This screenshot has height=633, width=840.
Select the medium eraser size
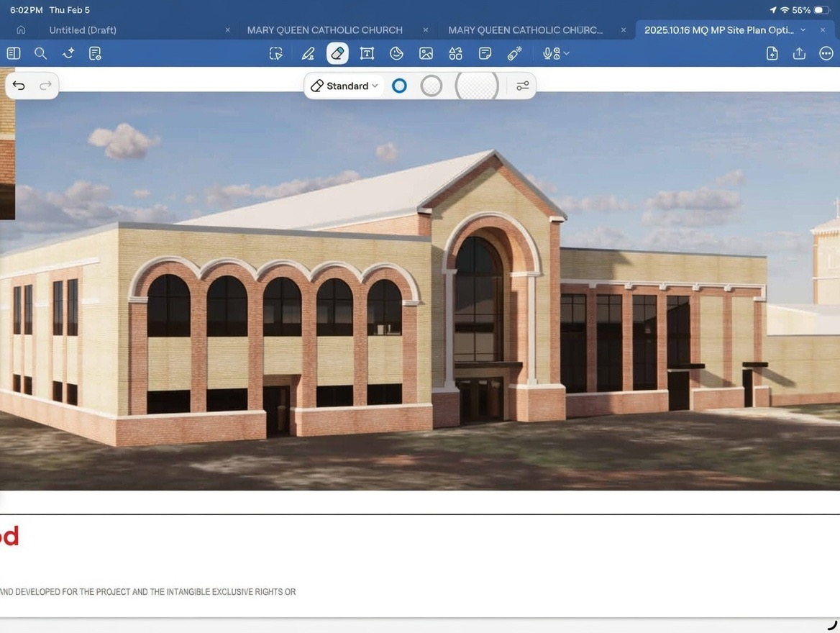431,86
